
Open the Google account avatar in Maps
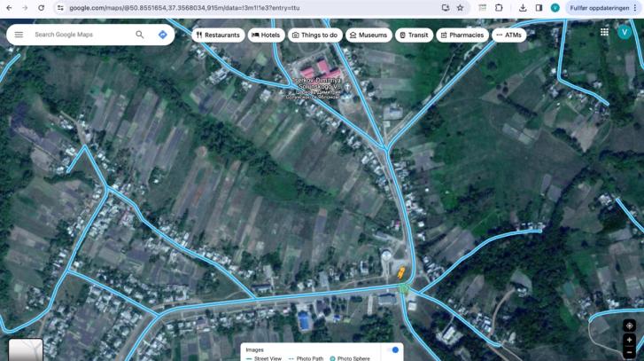click(625, 32)
